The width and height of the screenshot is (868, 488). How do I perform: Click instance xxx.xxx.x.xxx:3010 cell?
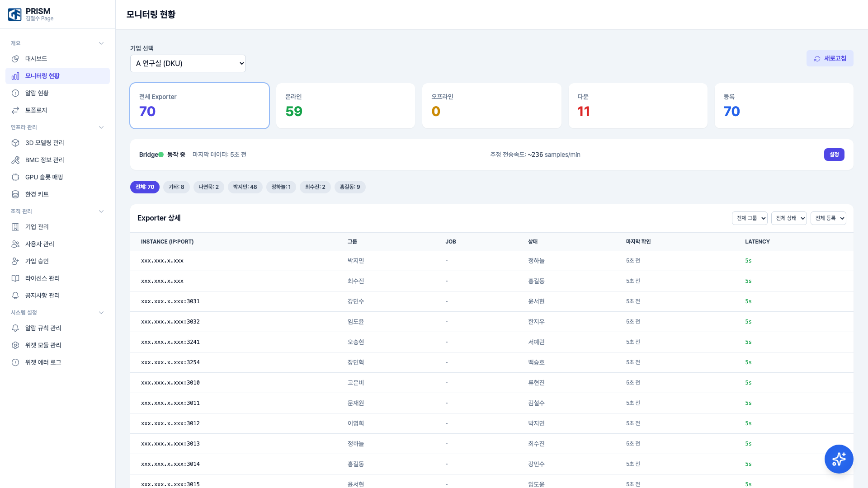pyautogui.click(x=170, y=383)
